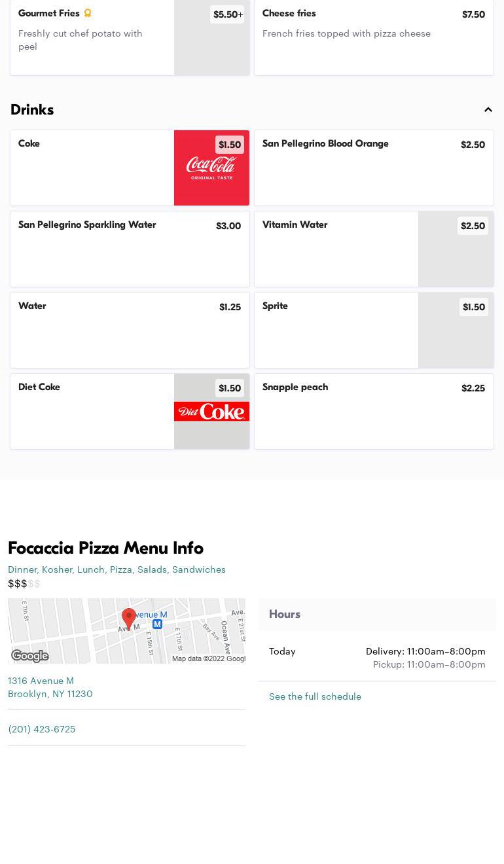Screen dimensions: 504x864
Task: Click the popular badge on Gourmet Fries
Action: (x=87, y=13)
